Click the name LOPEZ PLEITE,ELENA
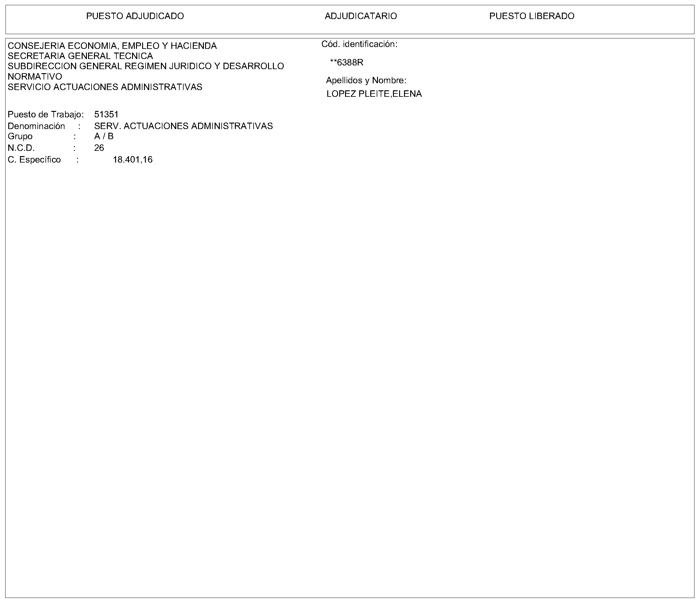The height and width of the screenshot is (601, 700). (x=374, y=94)
